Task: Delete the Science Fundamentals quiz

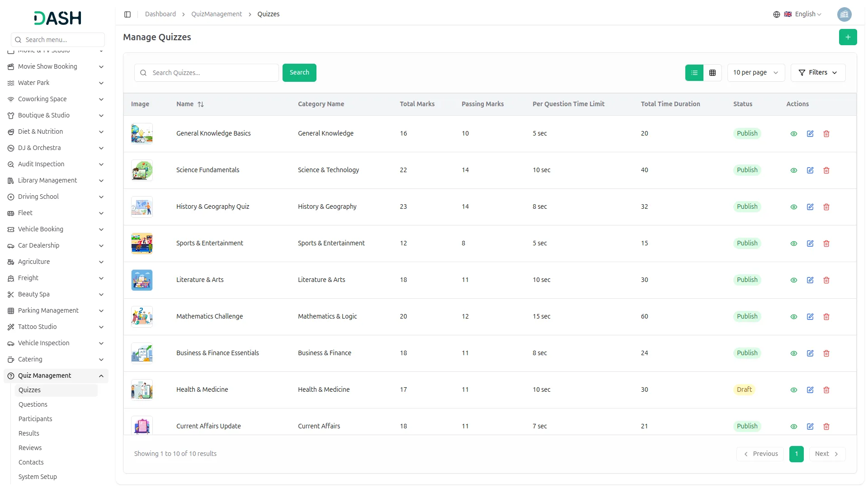Action: [826, 170]
